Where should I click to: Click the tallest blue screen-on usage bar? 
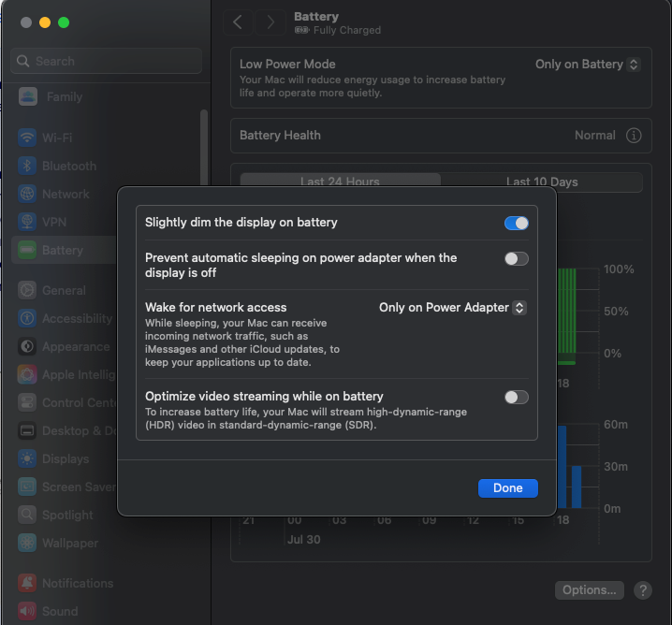562,467
